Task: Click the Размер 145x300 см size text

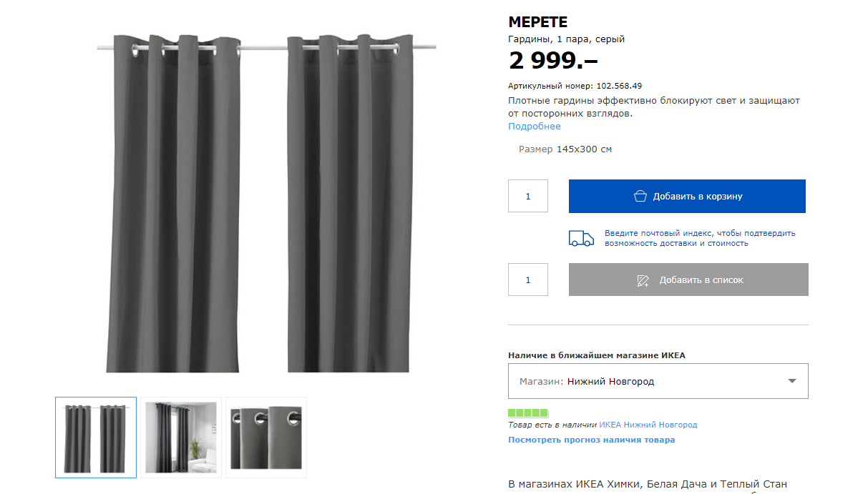Action: (565, 149)
